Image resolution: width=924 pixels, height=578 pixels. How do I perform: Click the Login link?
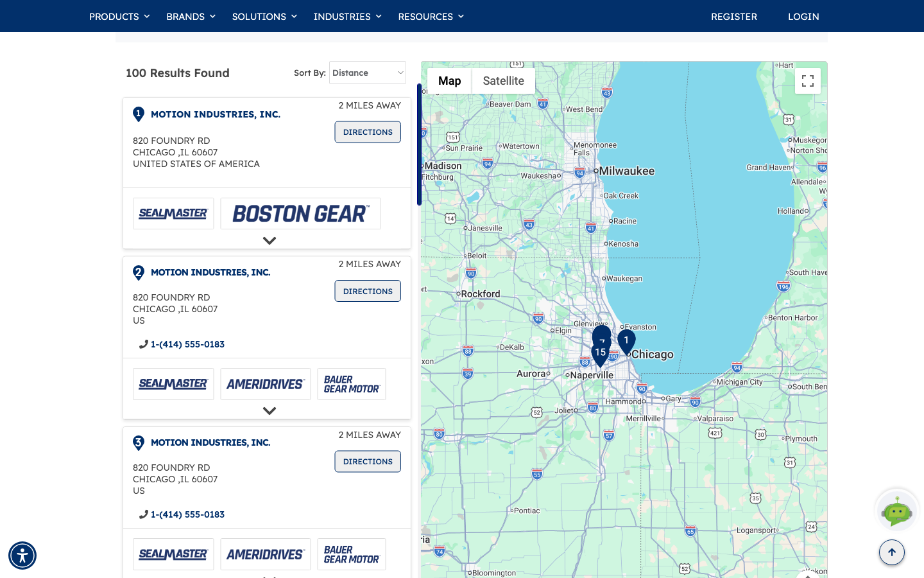pos(803,17)
